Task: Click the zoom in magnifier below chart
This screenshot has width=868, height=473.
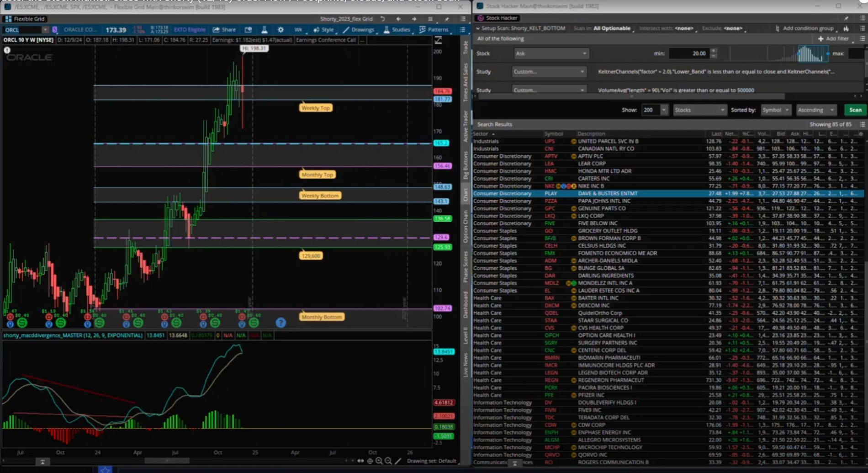Action: click(x=379, y=461)
